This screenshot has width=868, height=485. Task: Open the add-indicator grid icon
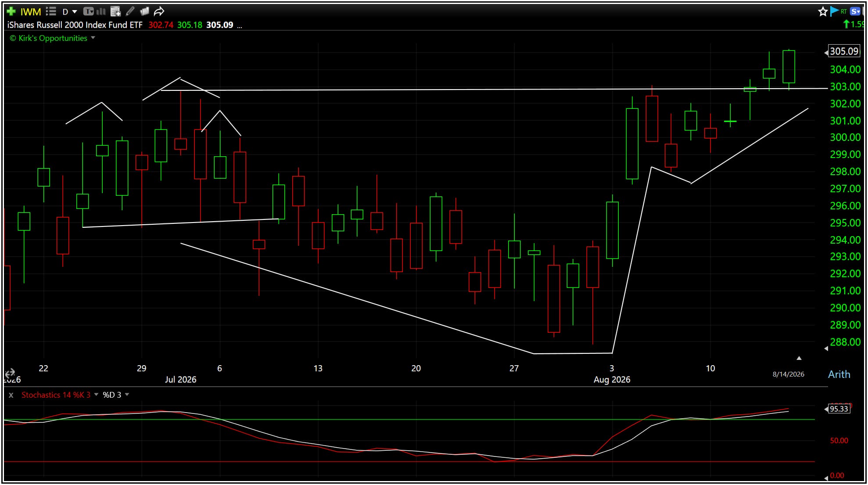[115, 11]
